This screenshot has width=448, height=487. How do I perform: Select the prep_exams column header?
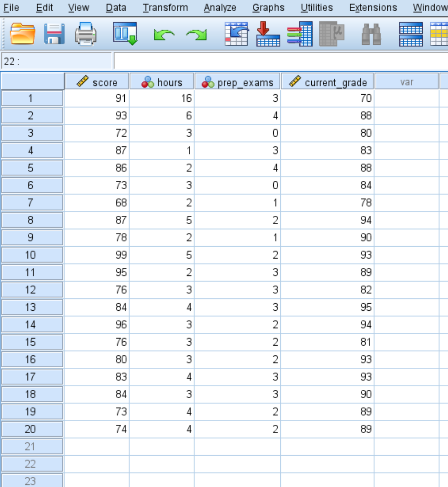click(x=238, y=82)
